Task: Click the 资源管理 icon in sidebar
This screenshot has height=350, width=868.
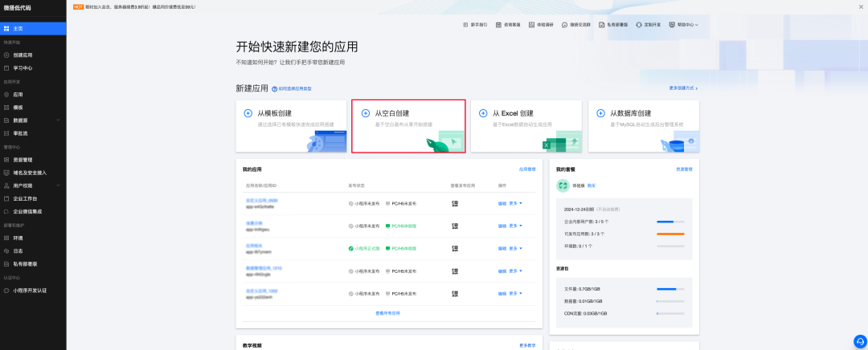Action: pyautogui.click(x=6, y=160)
